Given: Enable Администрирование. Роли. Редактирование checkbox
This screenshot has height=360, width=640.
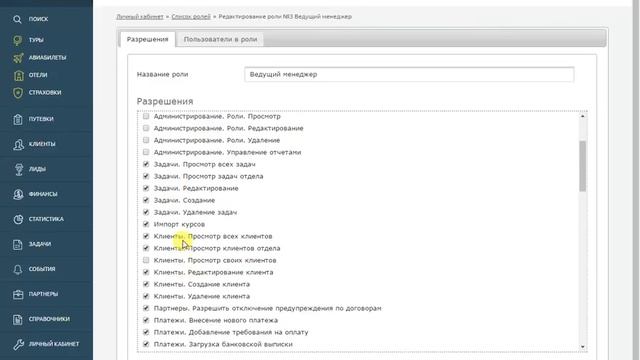Looking at the screenshot, I should (146, 128).
